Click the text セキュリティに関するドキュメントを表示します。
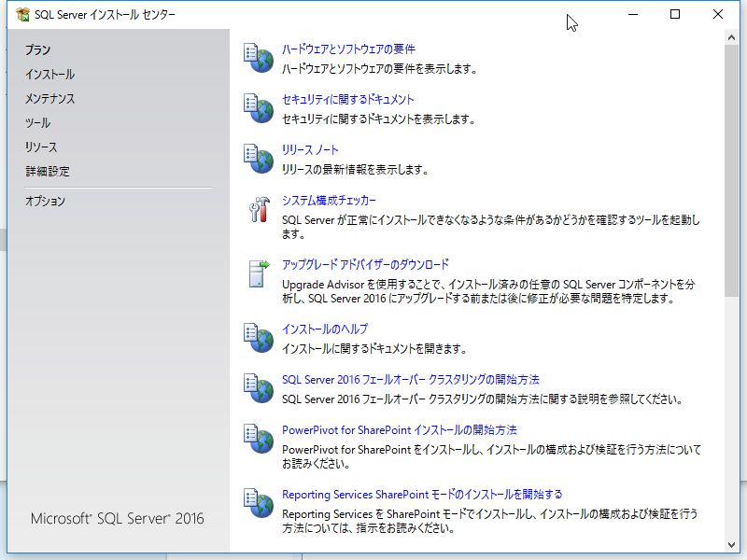Screen dimensions: 747x560 379,119
